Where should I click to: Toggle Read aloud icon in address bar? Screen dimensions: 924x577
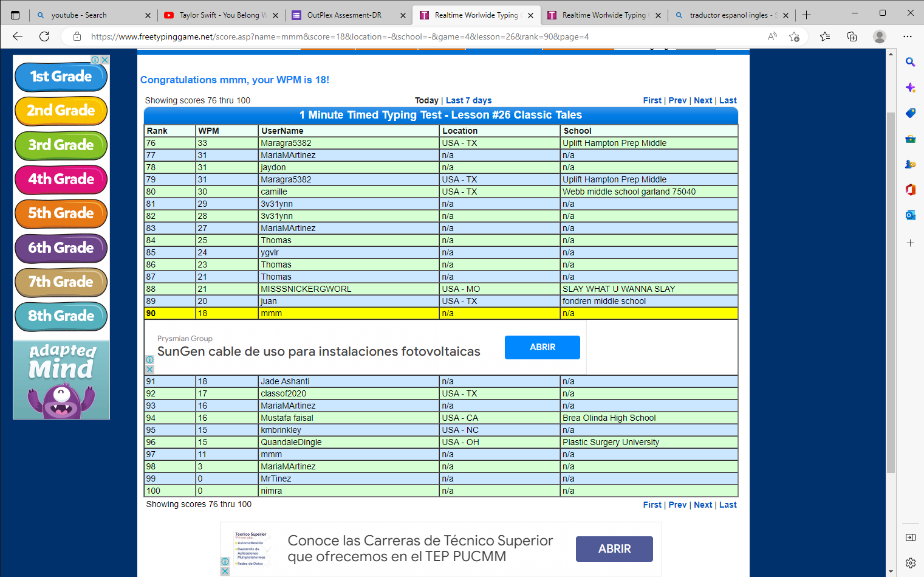click(772, 36)
